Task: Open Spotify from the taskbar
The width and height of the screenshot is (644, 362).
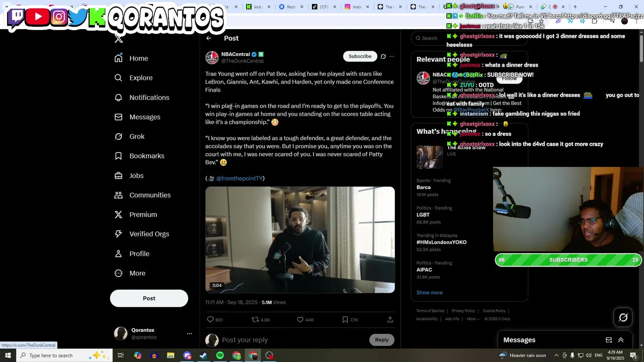Action: (220, 355)
